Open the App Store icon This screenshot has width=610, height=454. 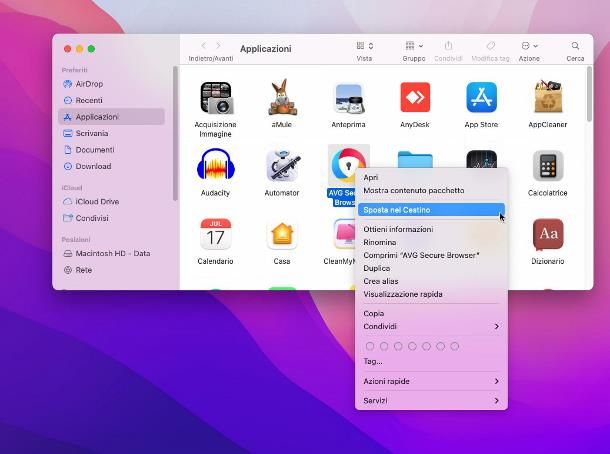[x=481, y=97]
